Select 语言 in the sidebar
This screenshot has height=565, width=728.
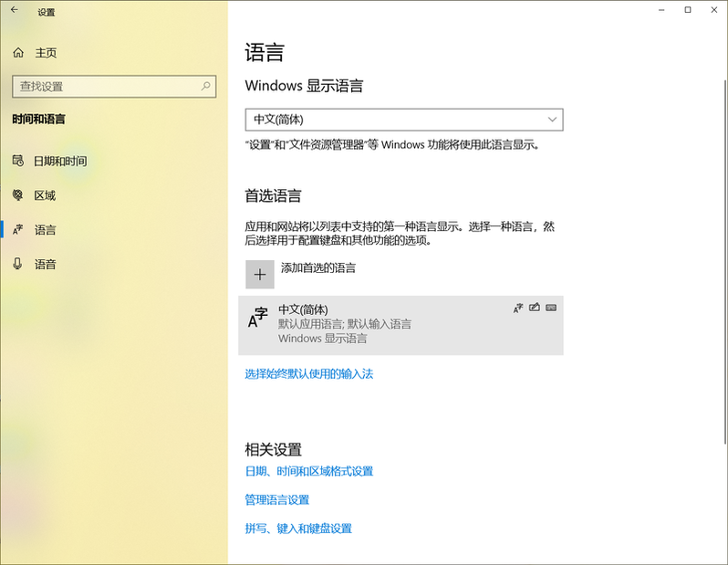click(x=45, y=230)
